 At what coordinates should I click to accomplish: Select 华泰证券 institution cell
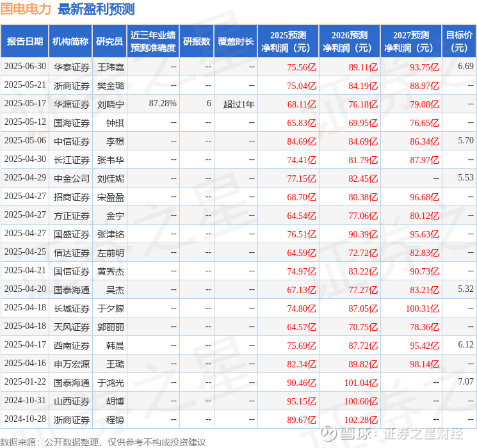pyautogui.click(x=72, y=67)
